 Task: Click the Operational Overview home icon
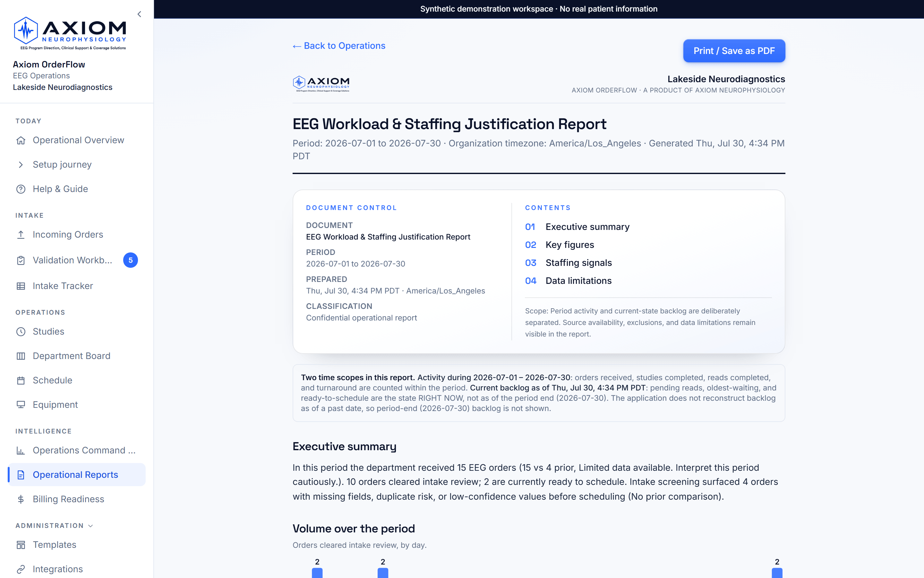21,140
